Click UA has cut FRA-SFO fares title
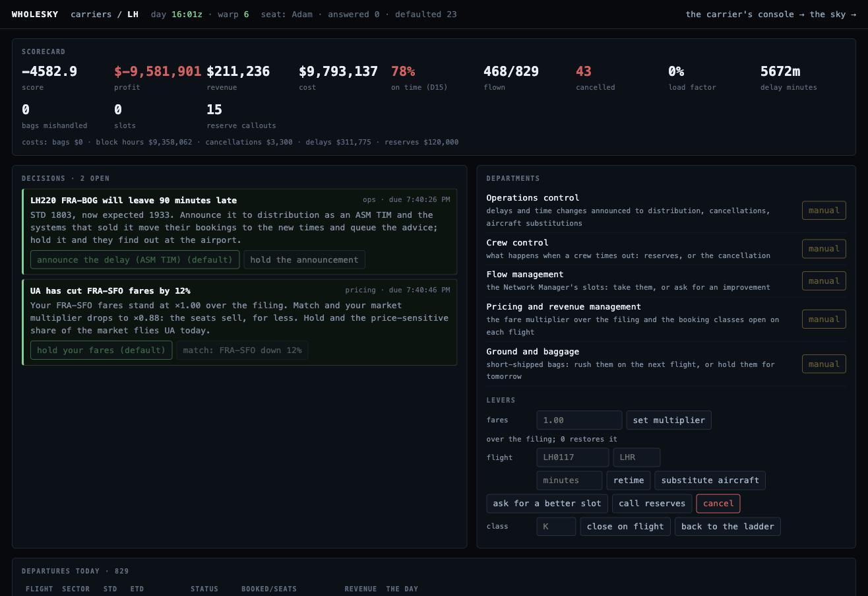 point(110,291)
